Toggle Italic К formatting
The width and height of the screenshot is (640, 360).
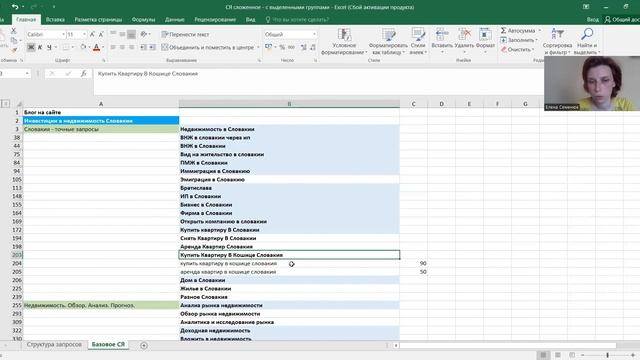coord(40,47)
